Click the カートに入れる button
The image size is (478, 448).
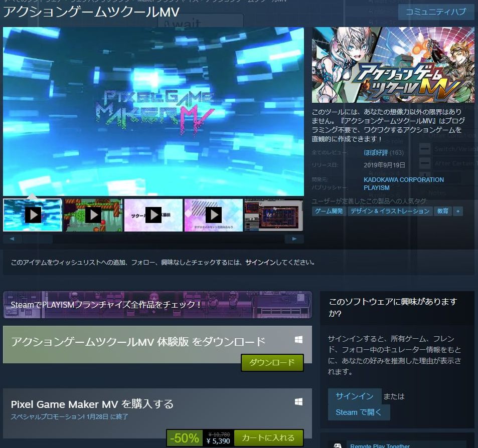pos(268,438)
